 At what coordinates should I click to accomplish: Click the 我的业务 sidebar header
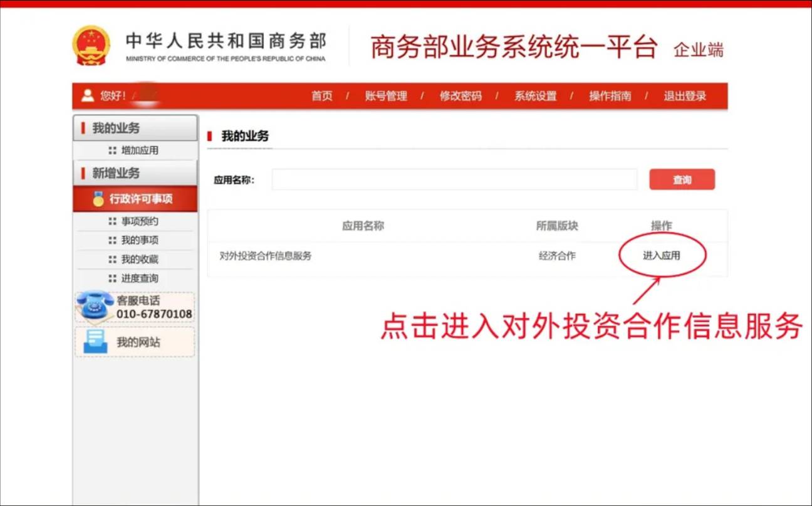[x=135, y=128]
